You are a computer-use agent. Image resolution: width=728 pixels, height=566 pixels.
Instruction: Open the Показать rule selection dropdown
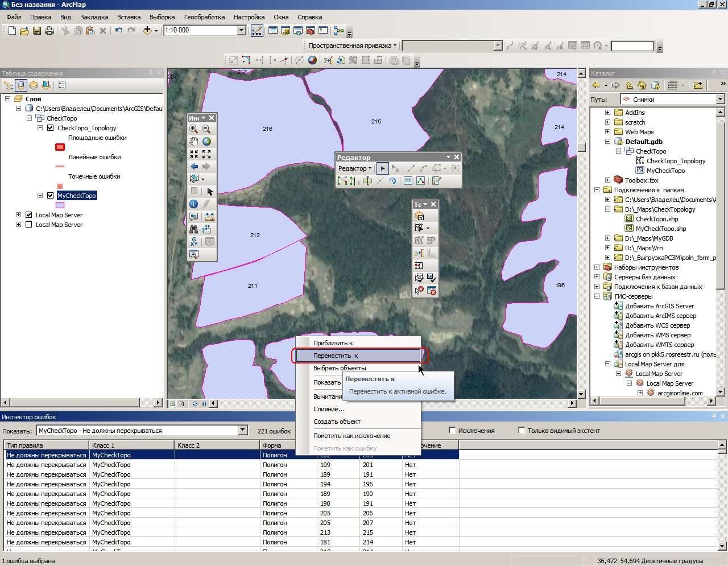[243, 431]
